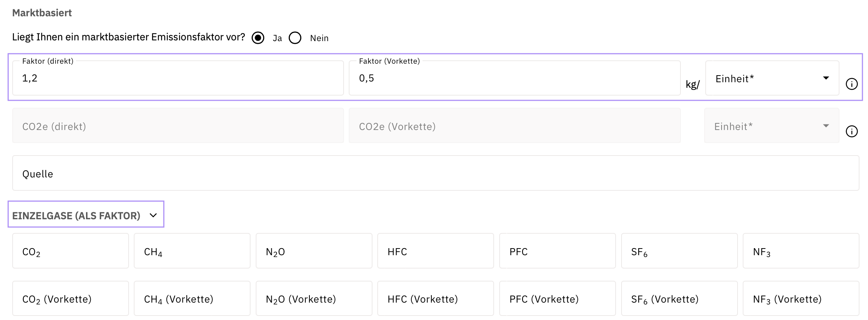Click the Quelle text field
The image size is (868, 320).
(435, 173)
